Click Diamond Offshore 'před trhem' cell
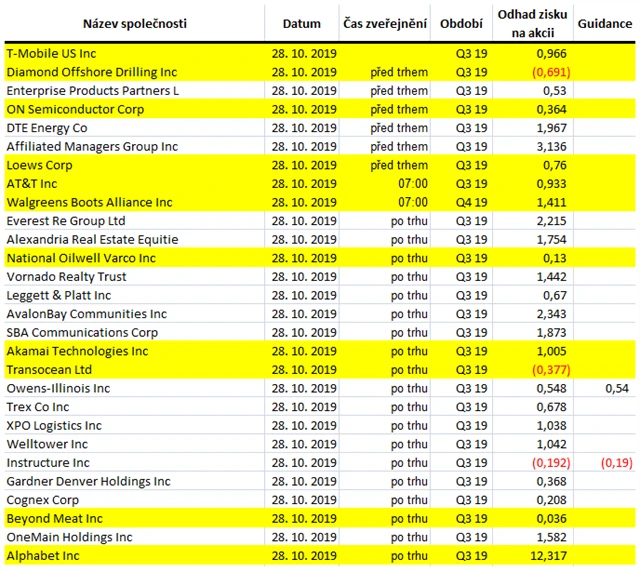The height and width of the screenshot is (572, 640). (399, 72)
